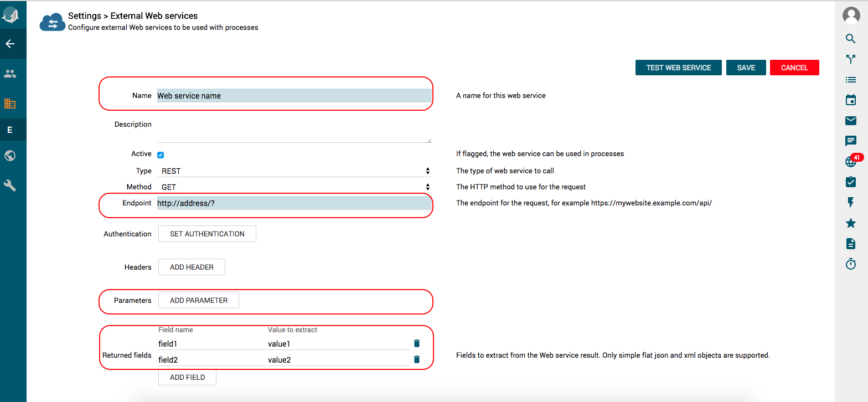The image size is (868, 402).
Task: Click the back arrow in left sidebar
Action: pyautogui.click(x=10, y=44)
